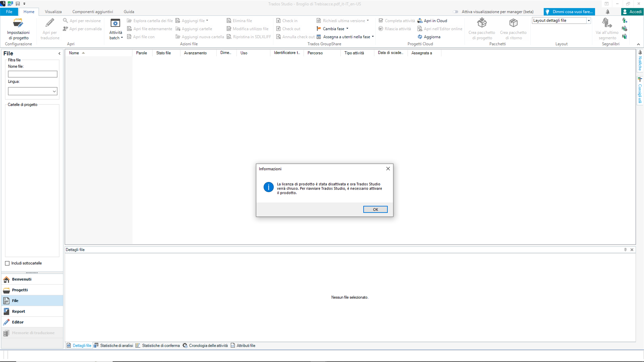Viewport: 644px width, 362px height.
Task: Click the Avanzamento column header
Action: (x=199, y=53)
